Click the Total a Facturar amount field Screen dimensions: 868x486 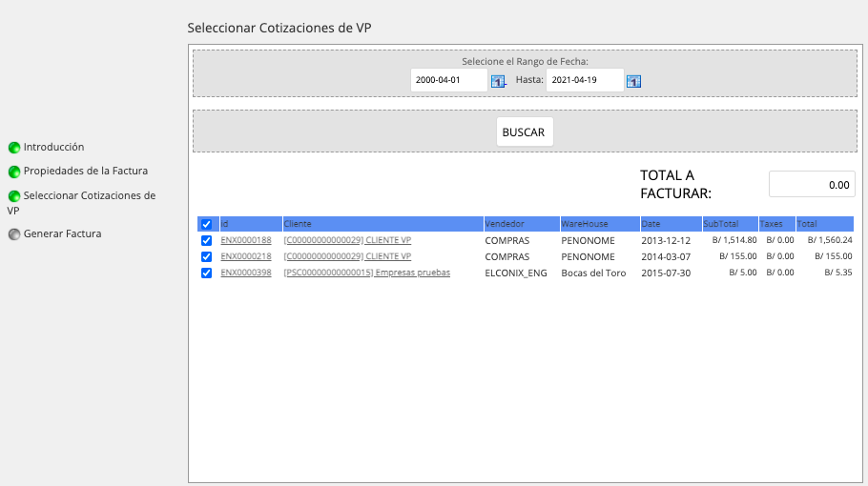(x=812, y=185)
